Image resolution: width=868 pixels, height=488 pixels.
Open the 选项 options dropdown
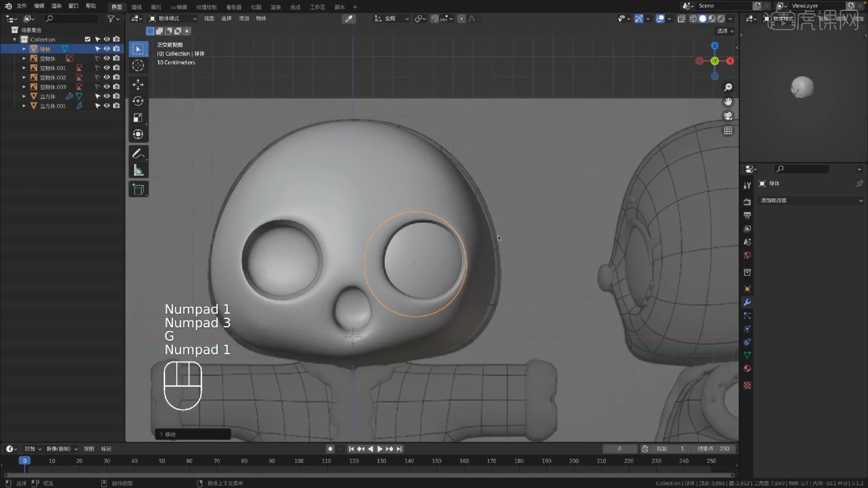coord(726,31)
